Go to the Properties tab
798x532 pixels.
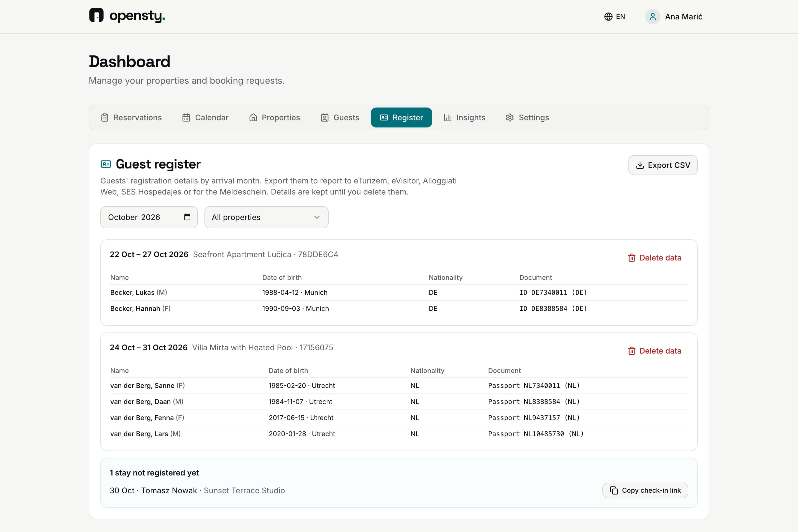[x=275, y=117]
